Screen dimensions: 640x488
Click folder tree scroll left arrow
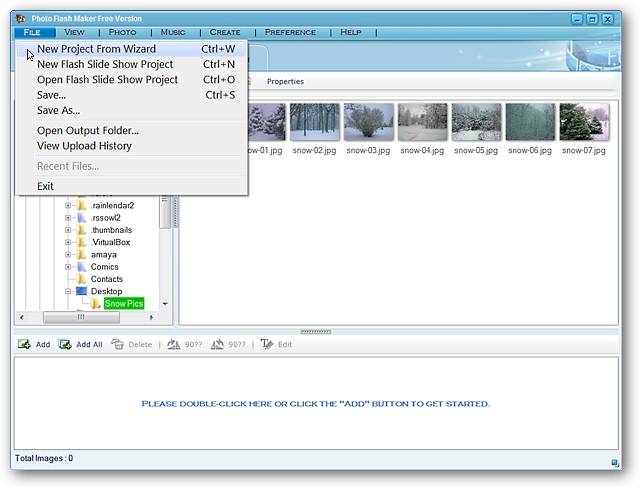[x=22, y=317]
